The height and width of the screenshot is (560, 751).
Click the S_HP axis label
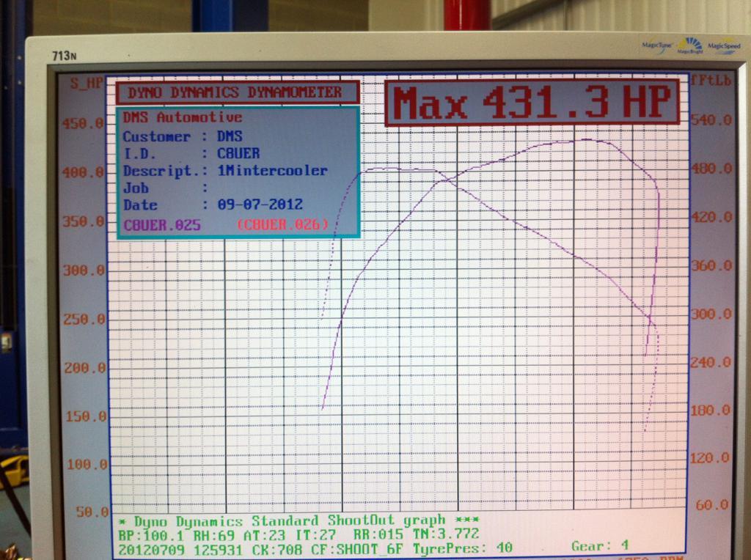pyautogui.click(x=84, y=82)
